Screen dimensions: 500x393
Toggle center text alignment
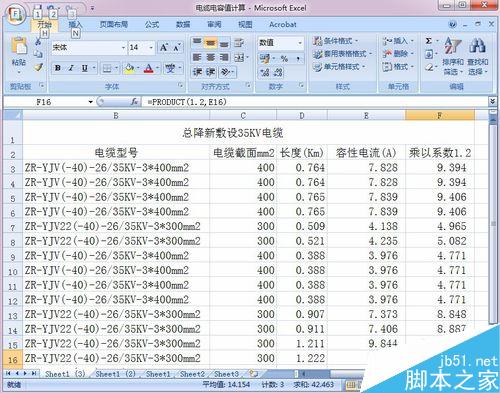point(210,57)
